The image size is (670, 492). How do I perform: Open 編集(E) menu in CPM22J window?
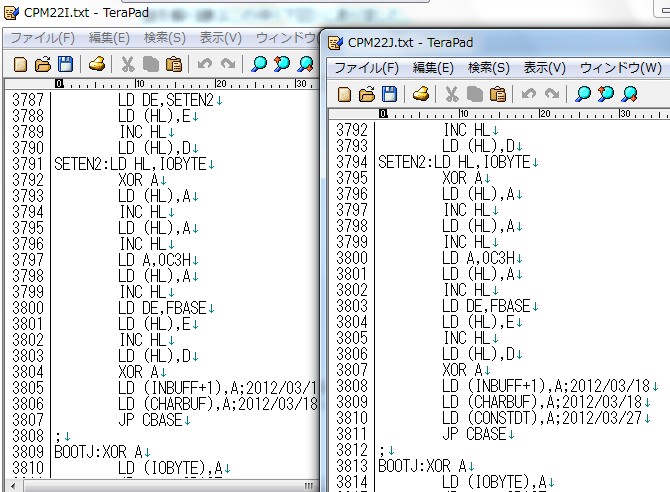pyautogui.click(x=433, y=68)
